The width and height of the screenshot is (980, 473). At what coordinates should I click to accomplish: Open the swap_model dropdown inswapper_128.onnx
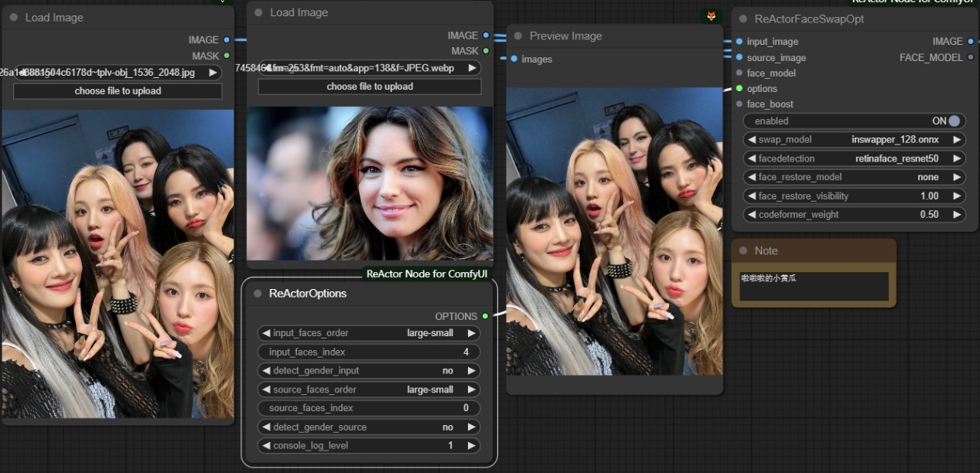pos(894,140)
